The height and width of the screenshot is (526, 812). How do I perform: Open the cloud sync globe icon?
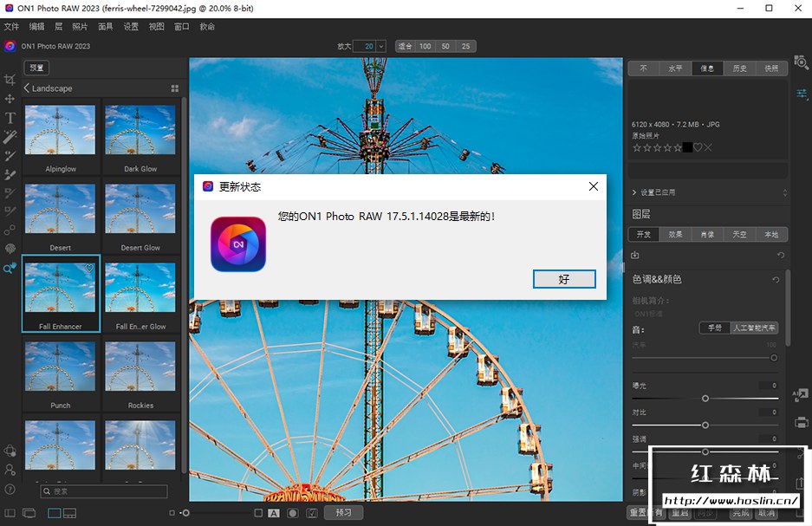(10, 451)
